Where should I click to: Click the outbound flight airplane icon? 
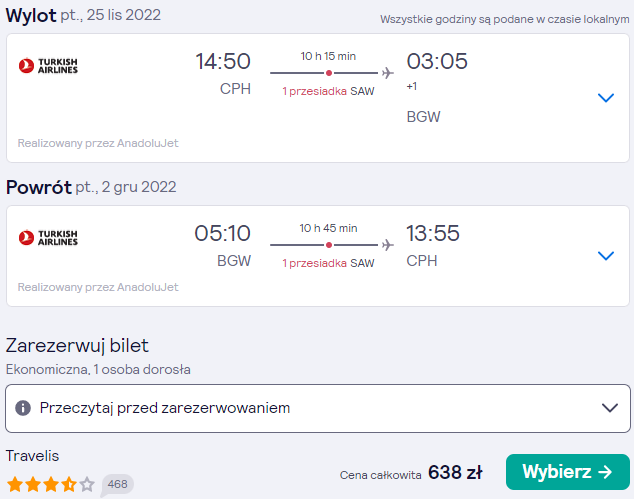coord(387,73)
